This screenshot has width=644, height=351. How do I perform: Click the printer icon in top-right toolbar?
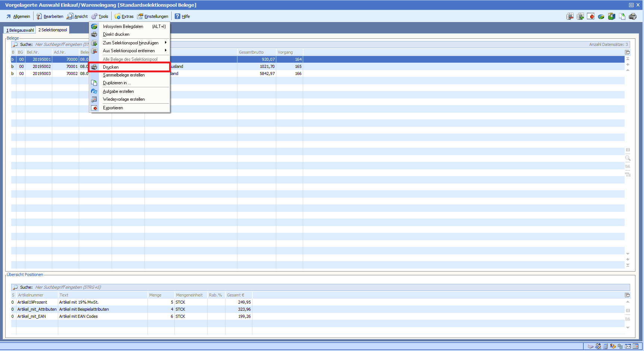632,16
